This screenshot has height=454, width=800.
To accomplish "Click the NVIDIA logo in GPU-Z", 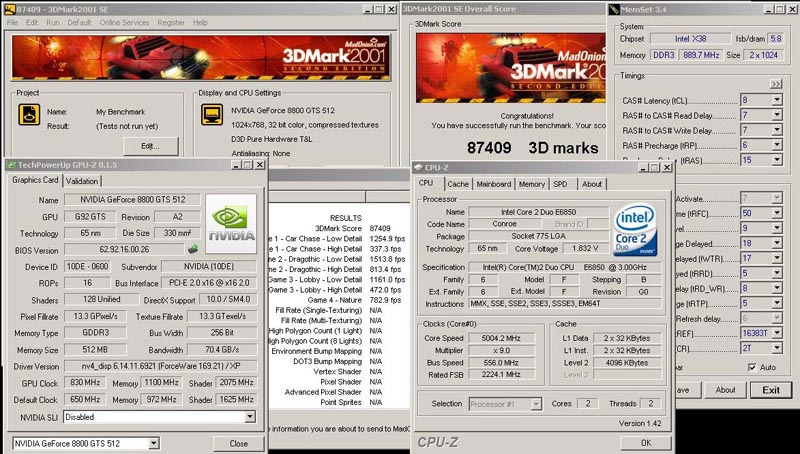I will click(x=231, y=224).
